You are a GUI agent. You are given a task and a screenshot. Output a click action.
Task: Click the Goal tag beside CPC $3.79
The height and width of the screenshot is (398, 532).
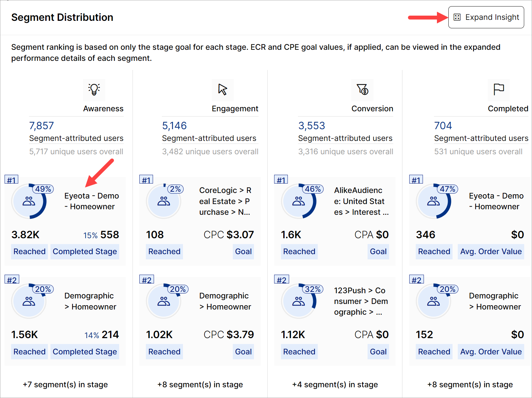tap(243, 352)
